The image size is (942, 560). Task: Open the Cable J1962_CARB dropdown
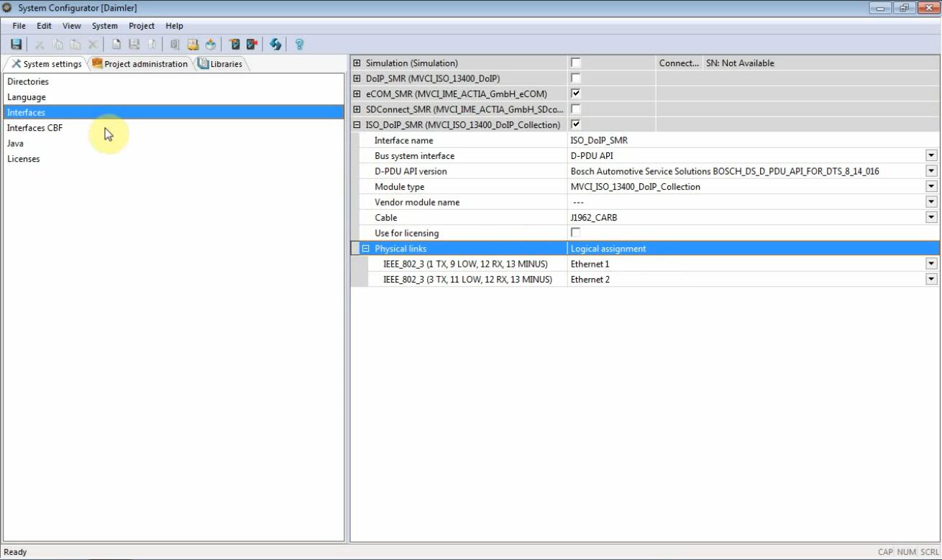coord(931,218)
